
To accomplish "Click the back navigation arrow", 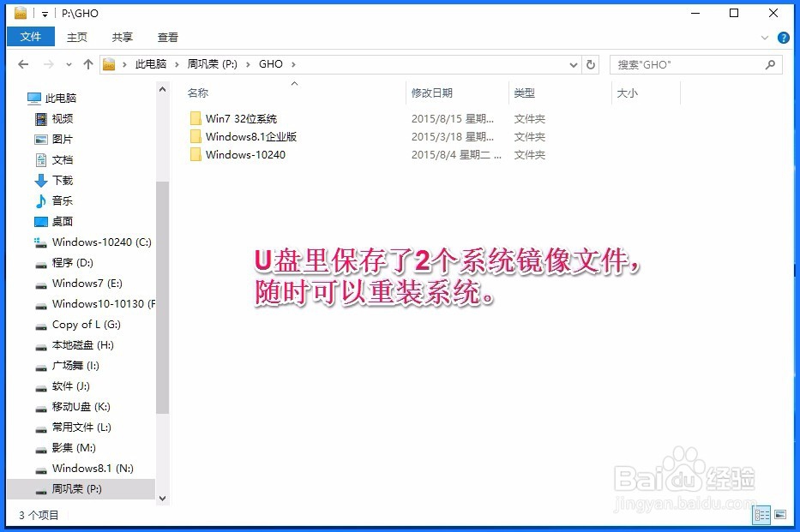I will (23, 63).
